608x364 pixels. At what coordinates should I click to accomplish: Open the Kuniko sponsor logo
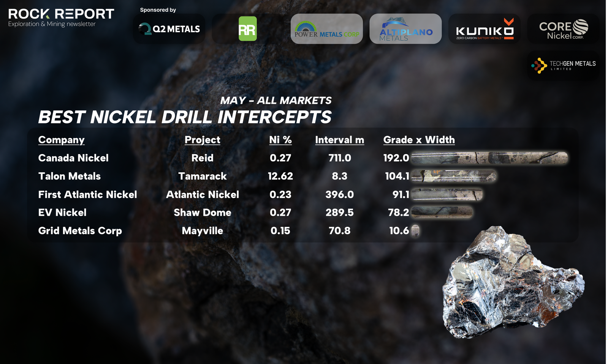tap(484, 29)
